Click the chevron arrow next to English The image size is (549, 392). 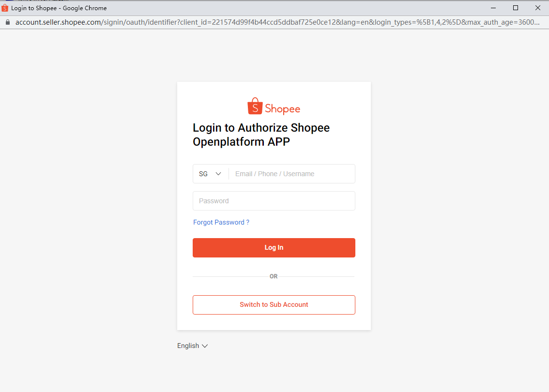coord(205,346)
